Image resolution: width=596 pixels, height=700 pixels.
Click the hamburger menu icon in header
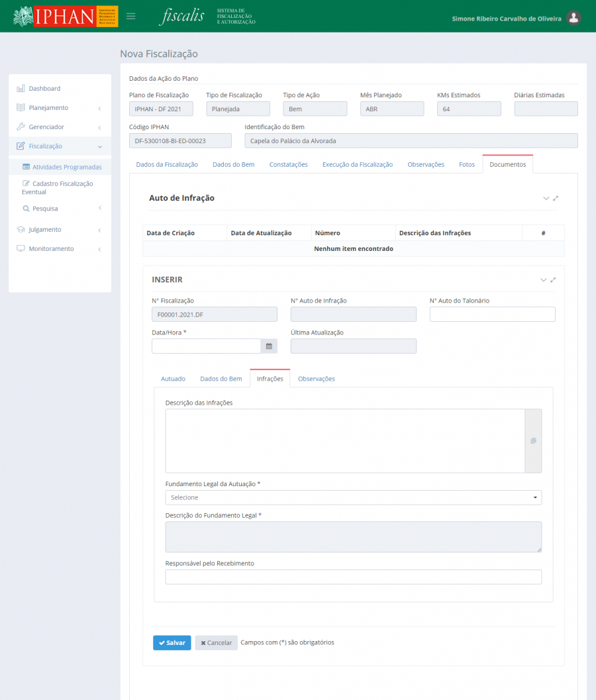[131, 17]
